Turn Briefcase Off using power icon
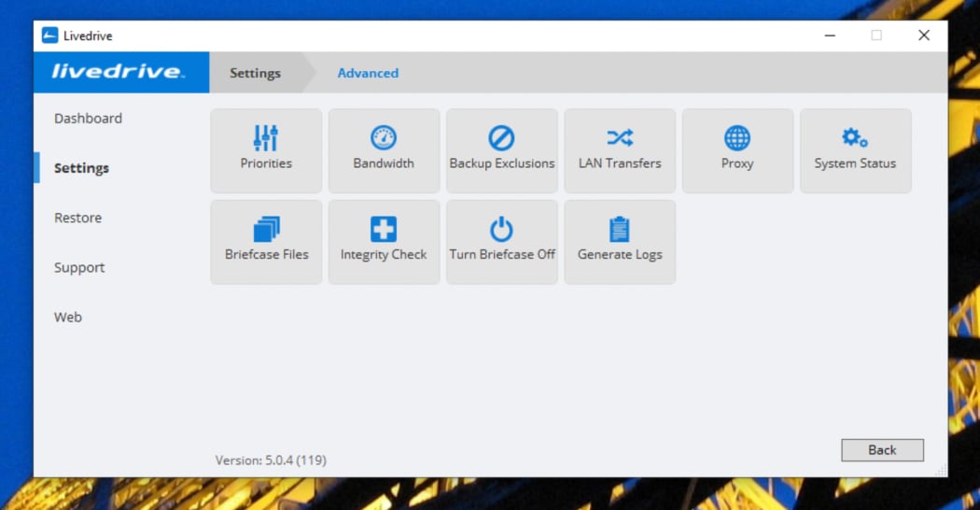The image size is (980, 510). coord(502,229)
